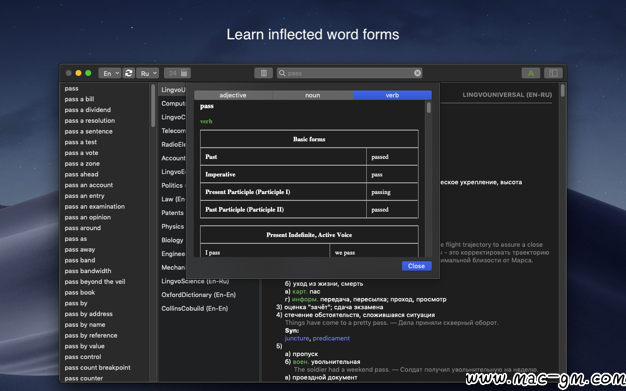Click the magnifier icon in search field

(x=282, y=73)
